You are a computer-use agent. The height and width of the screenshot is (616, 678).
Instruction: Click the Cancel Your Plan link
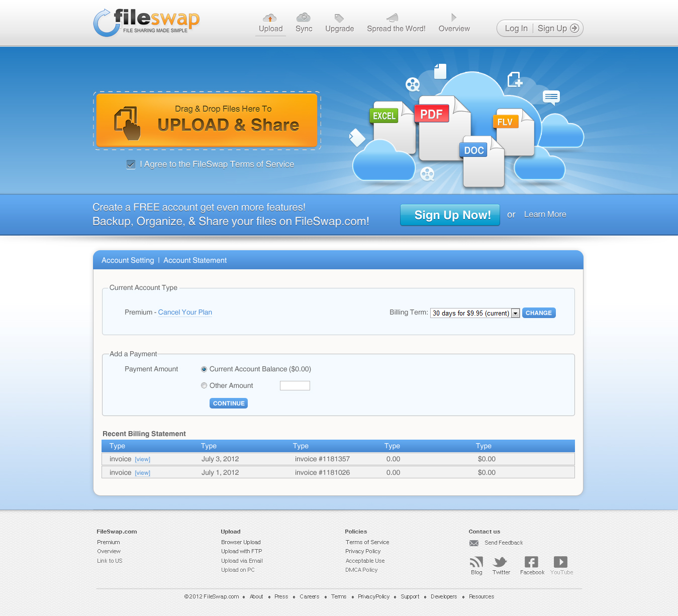(185, 313)
